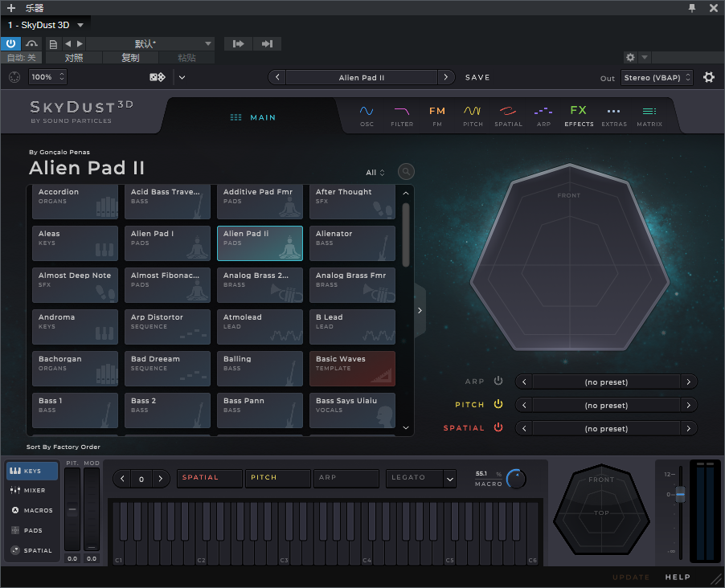Load previous SkyDust preset arrow

(x=277, y=77)
